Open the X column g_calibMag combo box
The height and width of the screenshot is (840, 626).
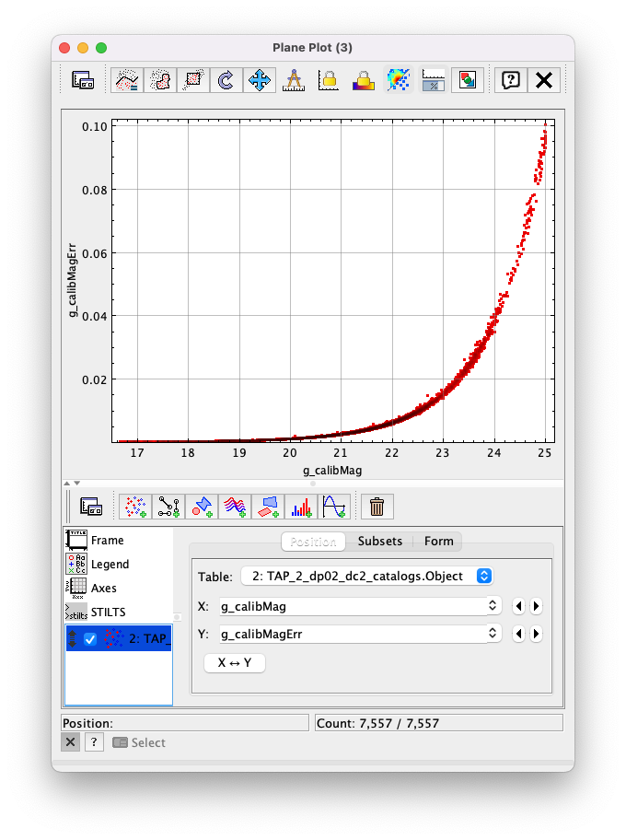[x=360, y=606]
